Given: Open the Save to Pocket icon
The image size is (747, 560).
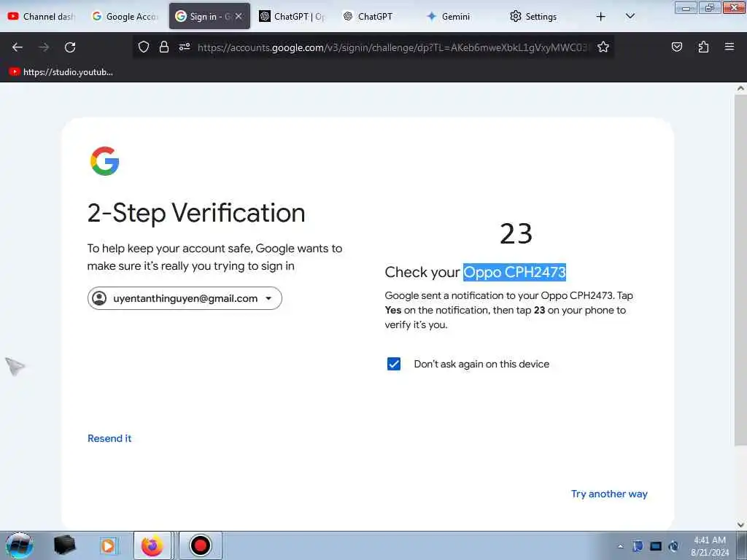Looking at the screenshot, I should (x=676, y=47).
